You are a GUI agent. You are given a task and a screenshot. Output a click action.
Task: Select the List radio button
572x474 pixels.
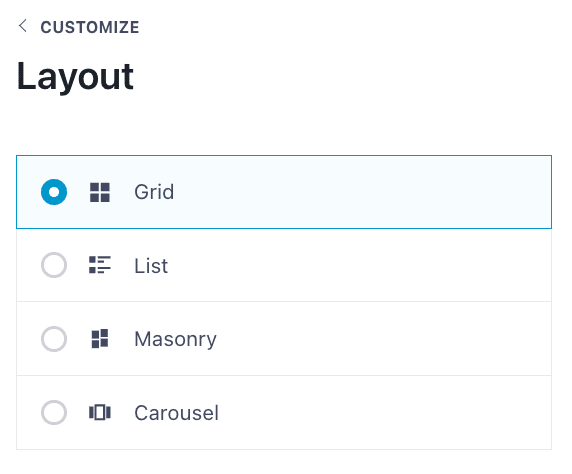54,265
